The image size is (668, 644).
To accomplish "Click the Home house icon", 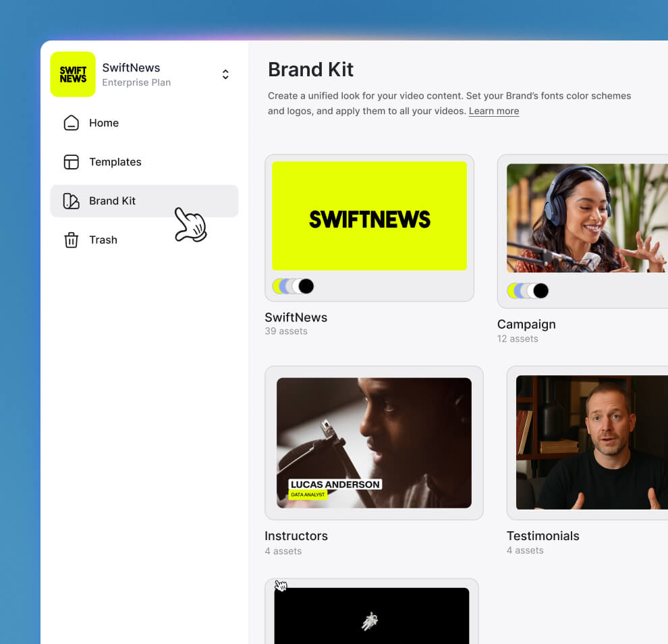I will point(71,123).
